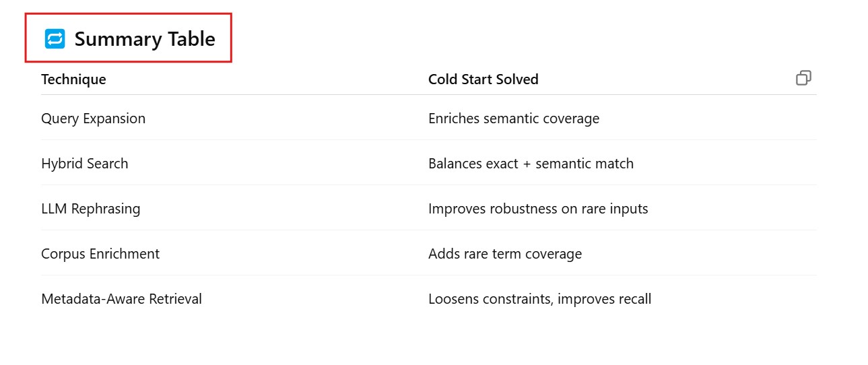
Task: Click the word LLM in the third row
Action: (x=55, y=209)
